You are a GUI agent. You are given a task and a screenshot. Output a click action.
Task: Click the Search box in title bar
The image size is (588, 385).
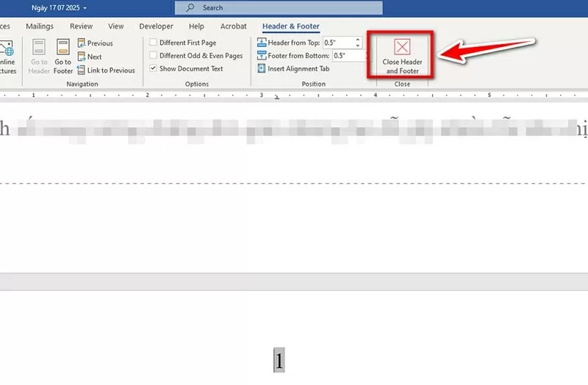(x=279, y=7)
